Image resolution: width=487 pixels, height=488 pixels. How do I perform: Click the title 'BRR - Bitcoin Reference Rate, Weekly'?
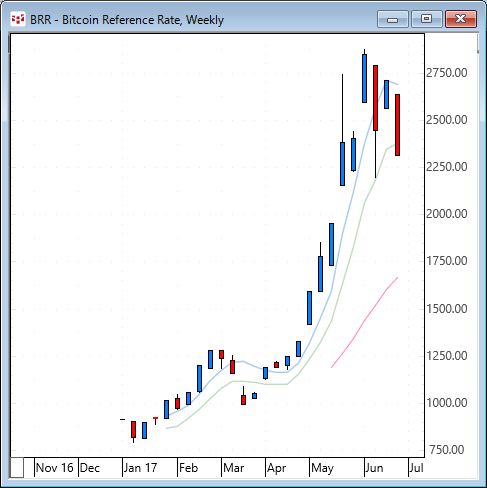tap(127, 20)
